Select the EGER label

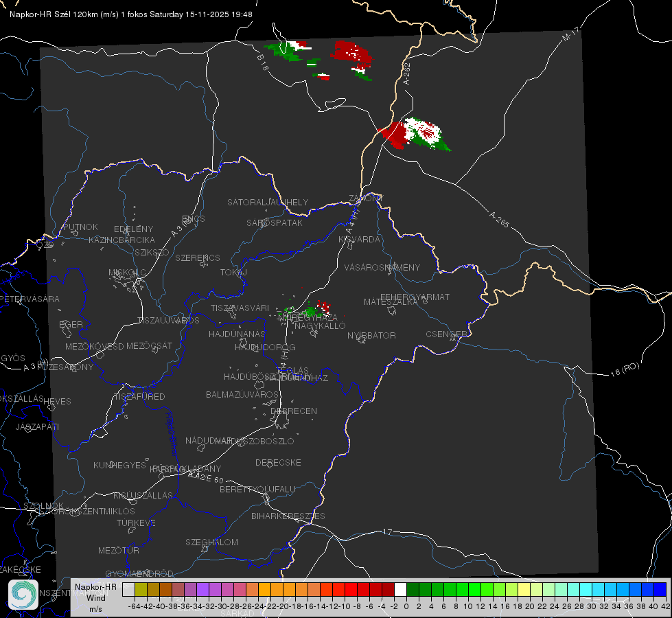pyautogui.click(x=71, y=325)
